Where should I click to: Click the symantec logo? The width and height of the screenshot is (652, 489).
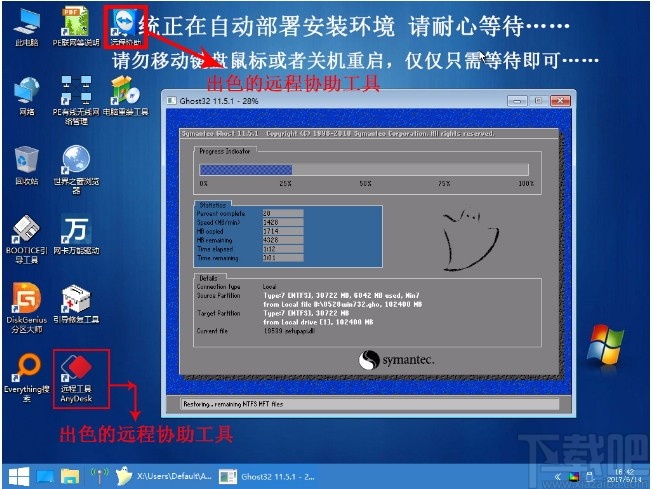pos(397,360)
